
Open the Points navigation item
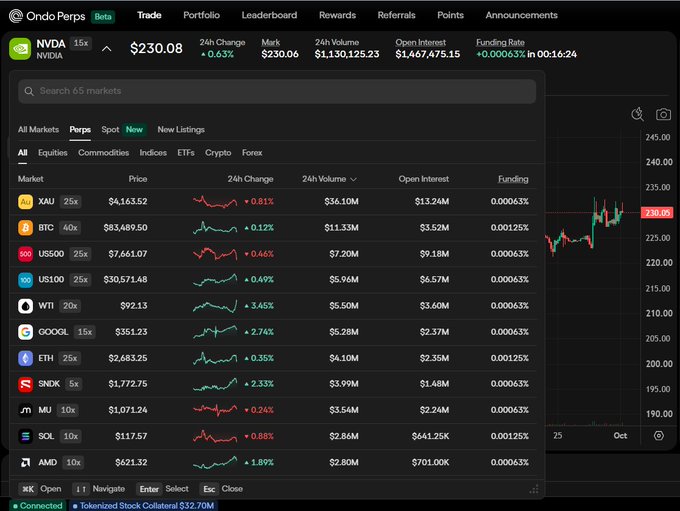click(450, 15)
